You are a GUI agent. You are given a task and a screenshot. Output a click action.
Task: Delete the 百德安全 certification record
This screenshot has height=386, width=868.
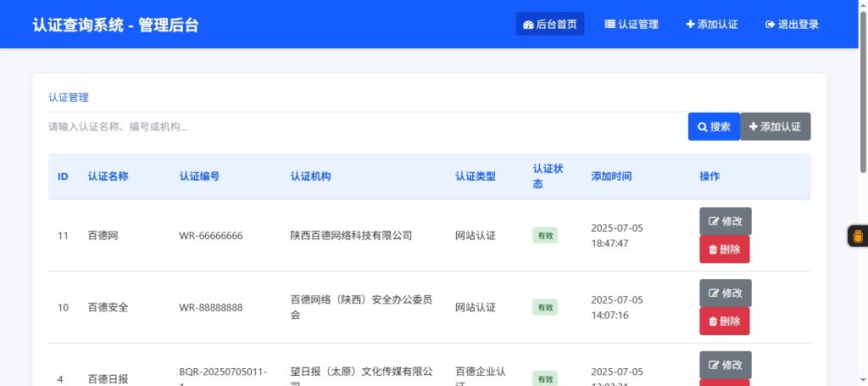pyautogui.click(x=724, y=322)
